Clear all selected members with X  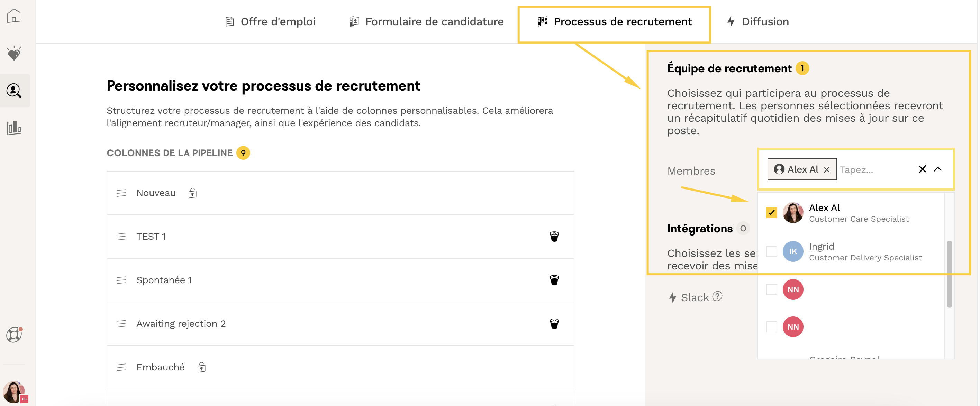tap(922, 169)
